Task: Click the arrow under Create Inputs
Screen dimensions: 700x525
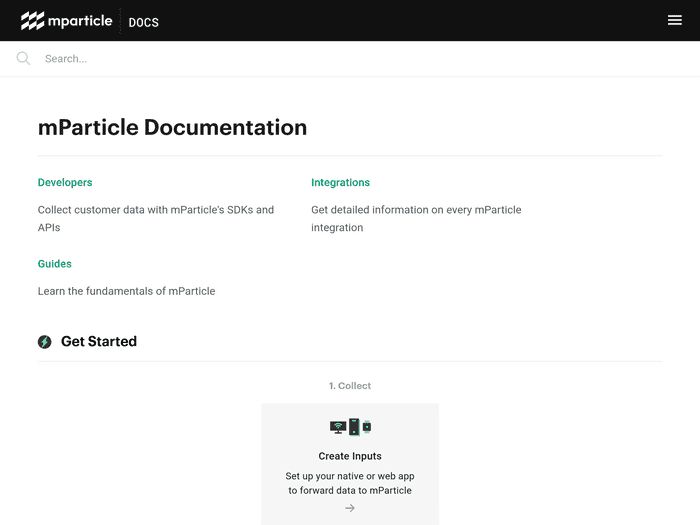Action: point(350,508)
